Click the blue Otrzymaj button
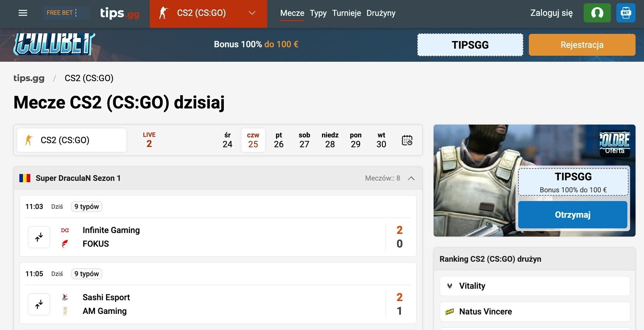Screen dimensions: 644x330 tap(573, 215)
